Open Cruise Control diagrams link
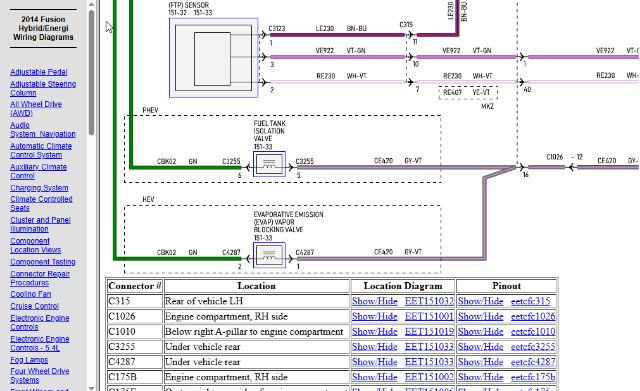 tap(35, 306)
